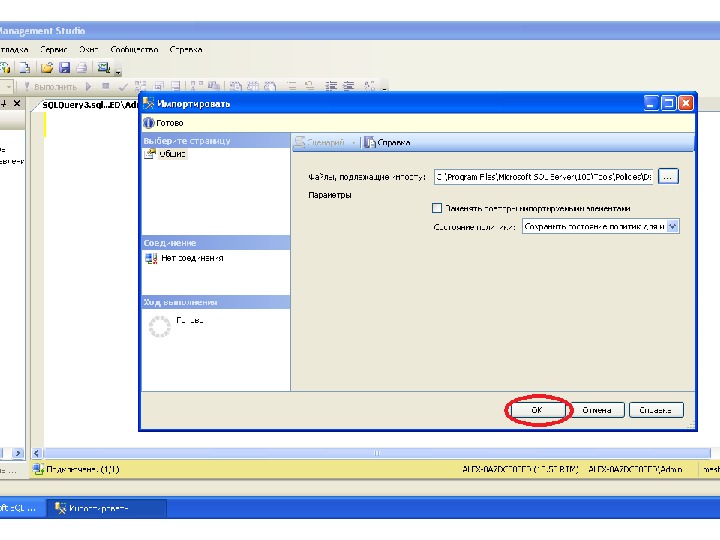Viewport: 720px width, 540px height.
Task: Click the import files path field
Action: click(x=543, y=177)
